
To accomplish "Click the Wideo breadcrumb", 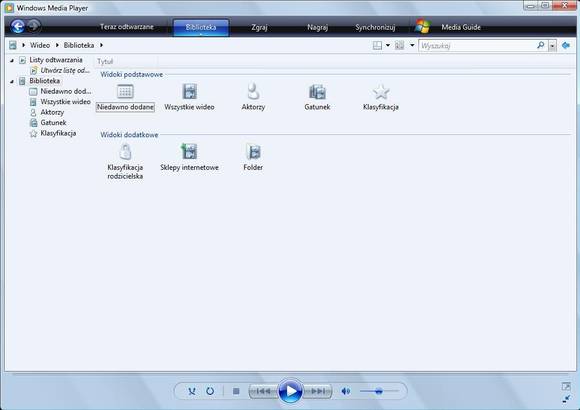I will (40, 45).
